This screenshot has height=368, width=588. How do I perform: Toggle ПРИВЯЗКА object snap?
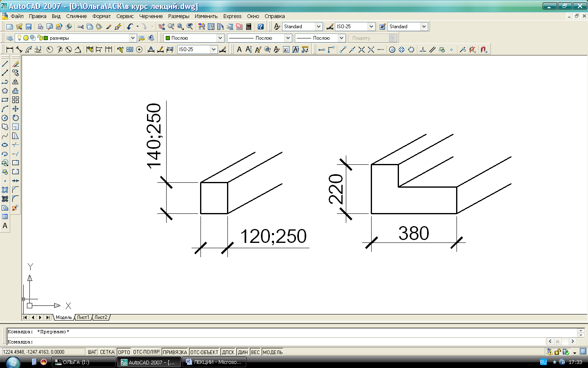[x=175, y=352]
